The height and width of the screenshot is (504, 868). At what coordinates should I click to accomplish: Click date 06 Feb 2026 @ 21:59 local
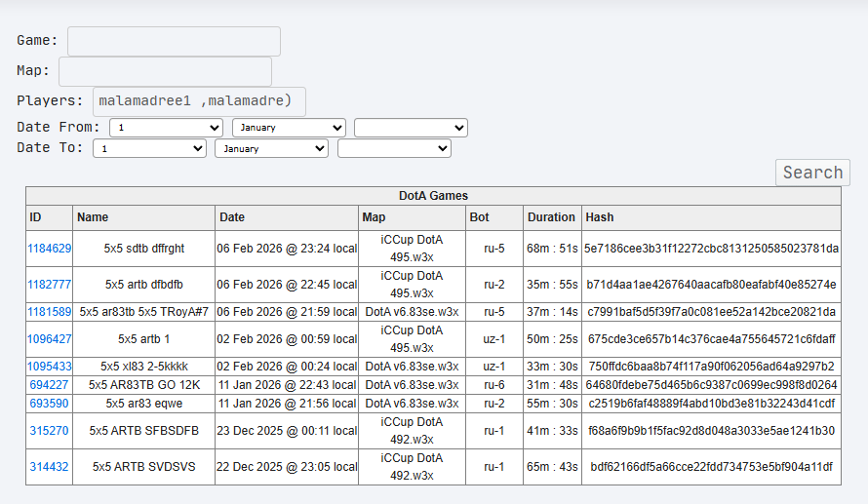tap(287, 312)
